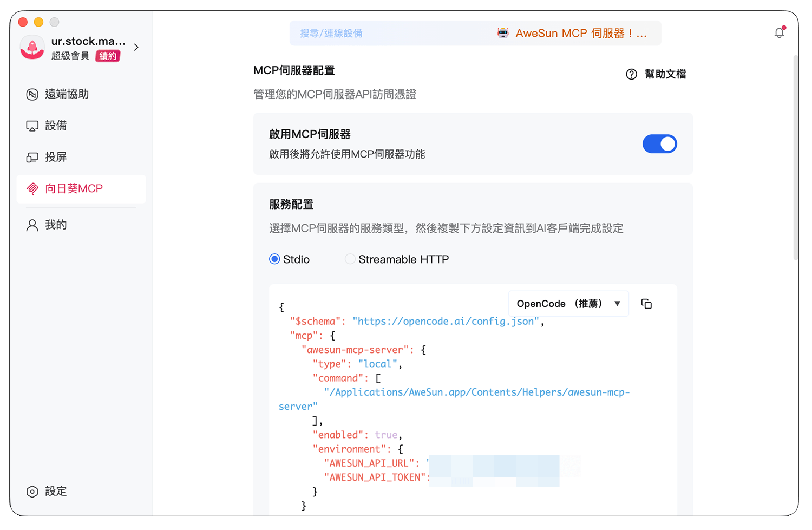Click the remote assistance sidebar icon
812x530 pixels.
click(32, 94)
